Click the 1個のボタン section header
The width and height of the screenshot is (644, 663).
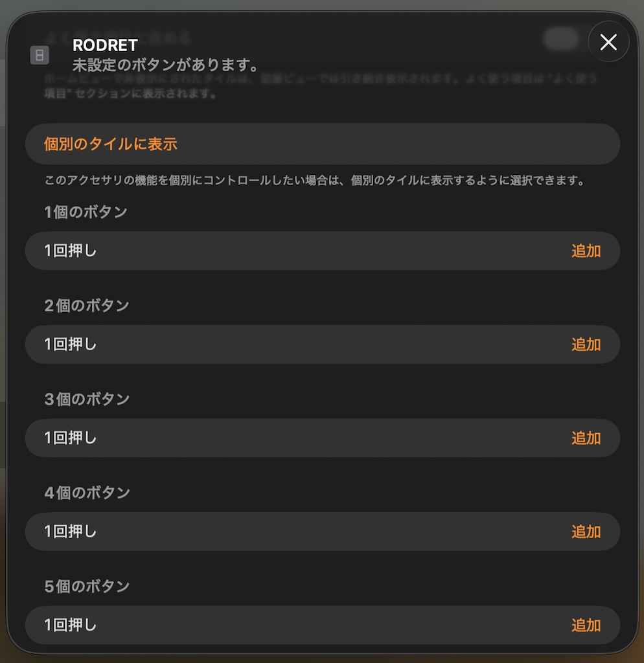click(x=86, y=212)
